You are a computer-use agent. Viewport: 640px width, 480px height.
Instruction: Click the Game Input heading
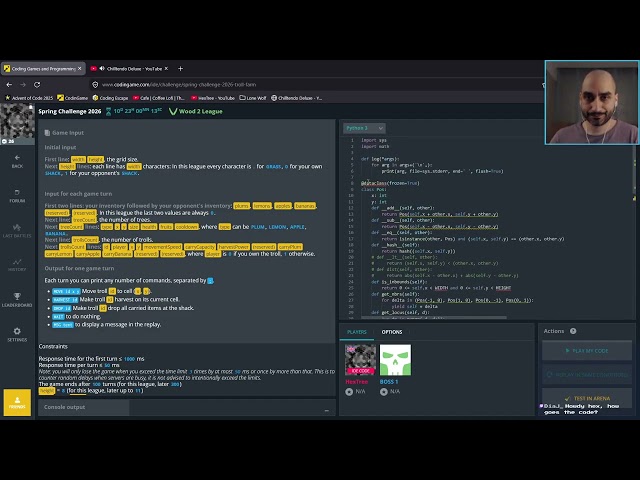tap(68, 133)
